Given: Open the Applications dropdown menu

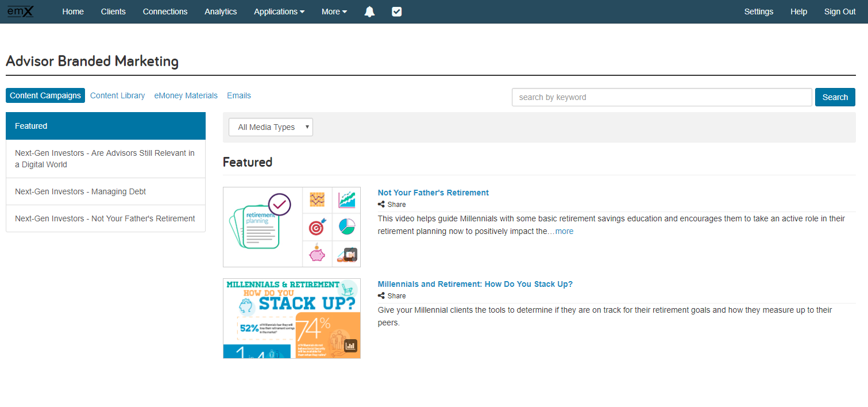Looking at the screenshot, I should pos(279,11).
